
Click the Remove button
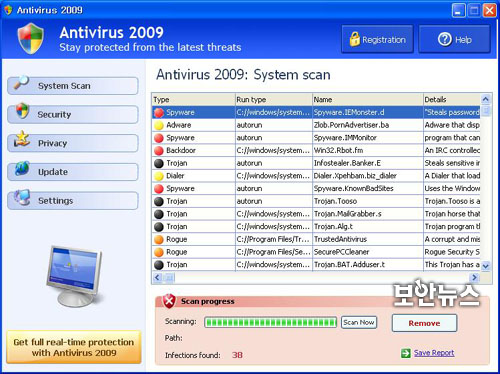point(424,323)
